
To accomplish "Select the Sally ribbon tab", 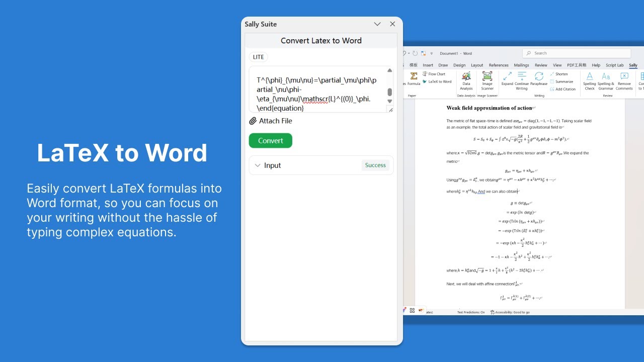I will coord(633,65).
